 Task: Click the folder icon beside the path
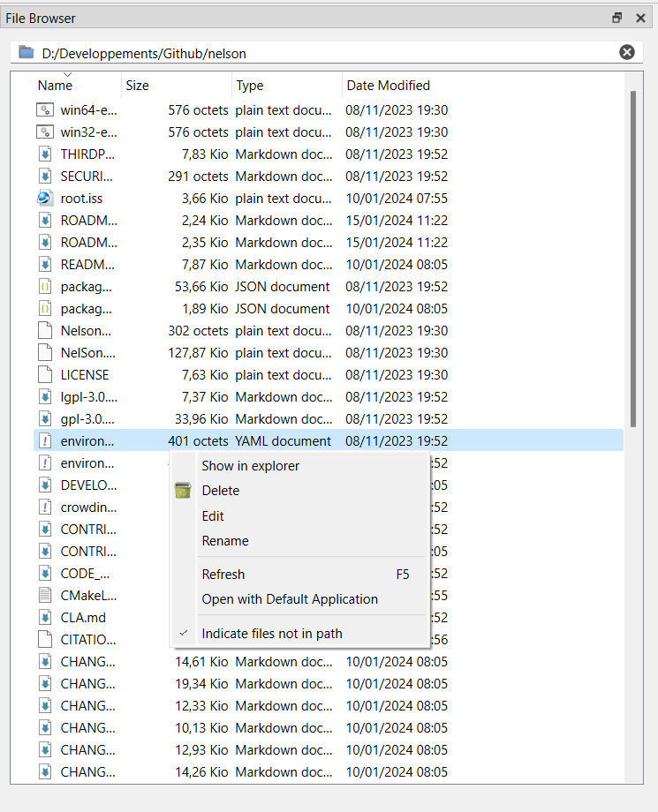point(26,53)
